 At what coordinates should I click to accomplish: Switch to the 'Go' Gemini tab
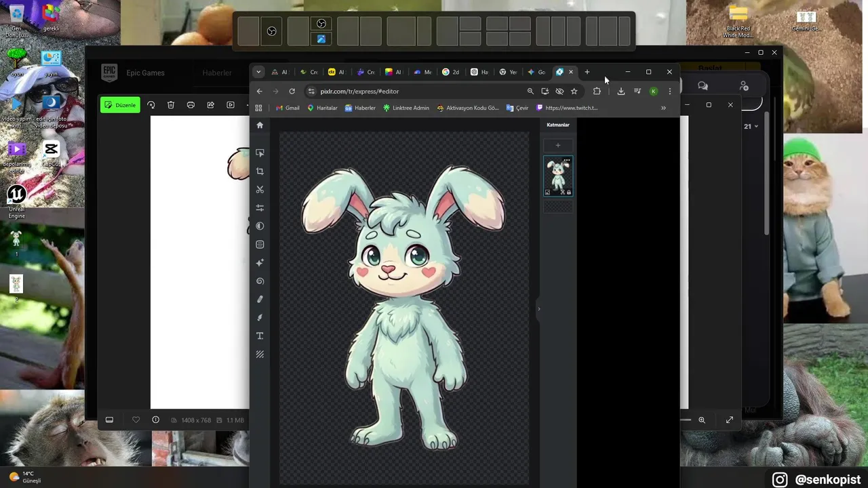click(536, 72)
